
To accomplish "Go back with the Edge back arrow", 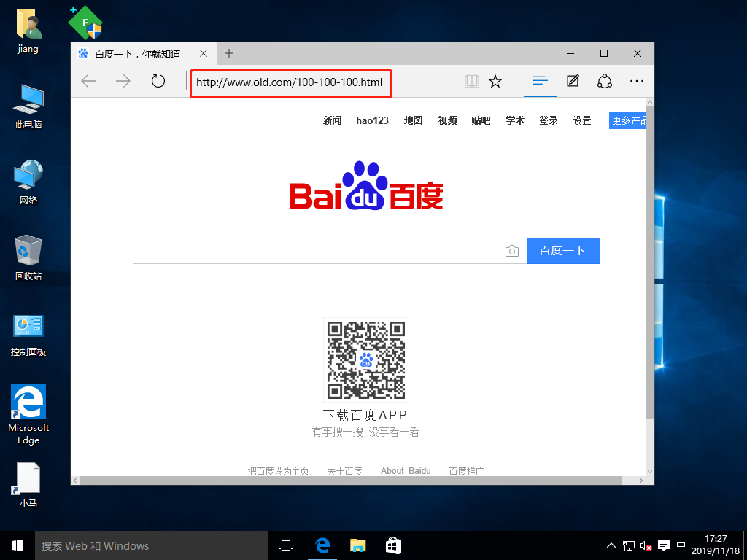I will 88,82.
